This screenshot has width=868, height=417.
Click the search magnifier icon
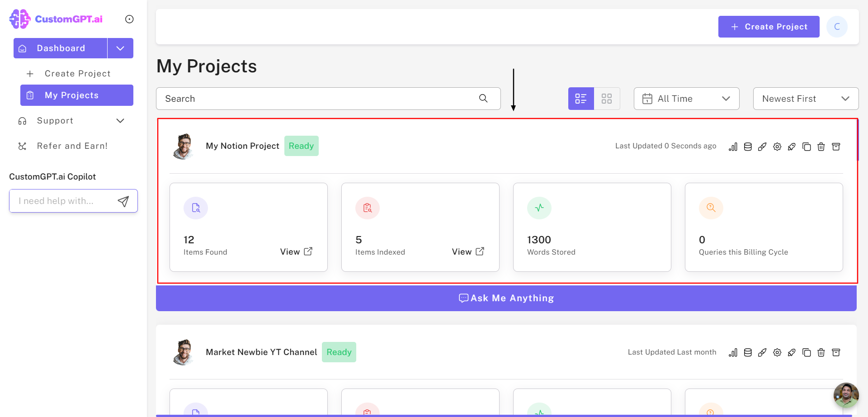483,98
